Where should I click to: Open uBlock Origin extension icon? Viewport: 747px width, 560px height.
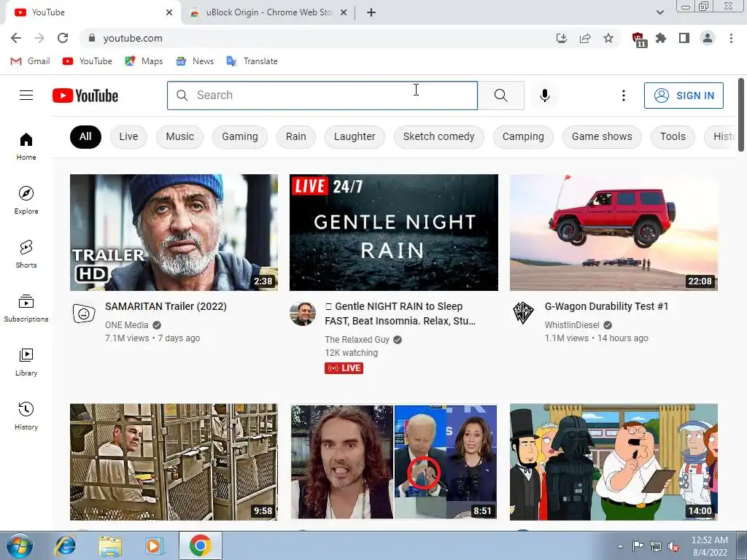point(638,39)
